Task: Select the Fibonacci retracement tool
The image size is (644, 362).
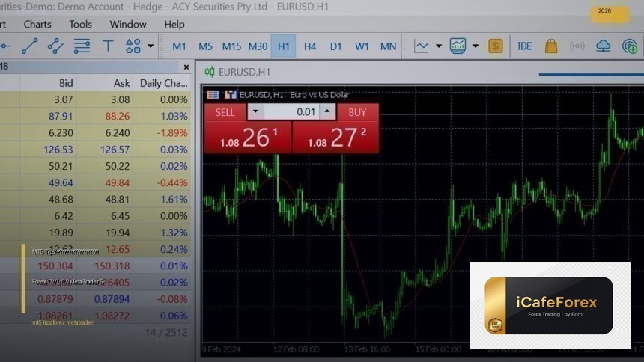Action: pyautogui.click(x=82, y=46)
